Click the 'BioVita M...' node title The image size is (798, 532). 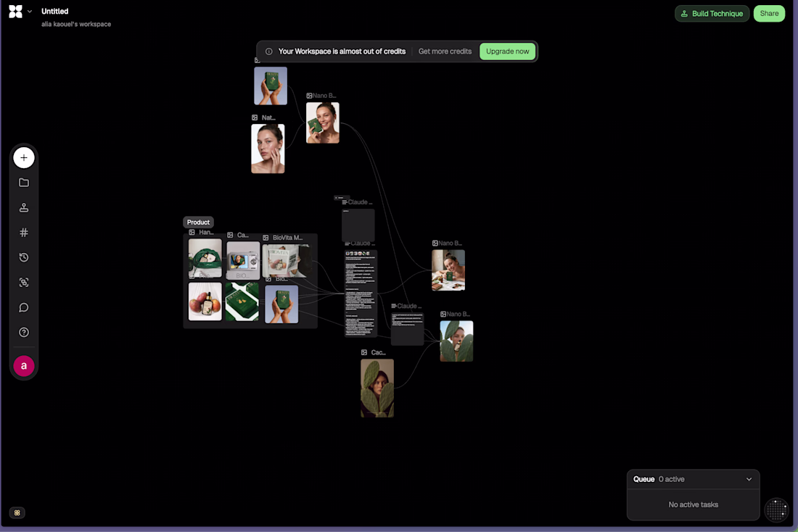(287, 238)
